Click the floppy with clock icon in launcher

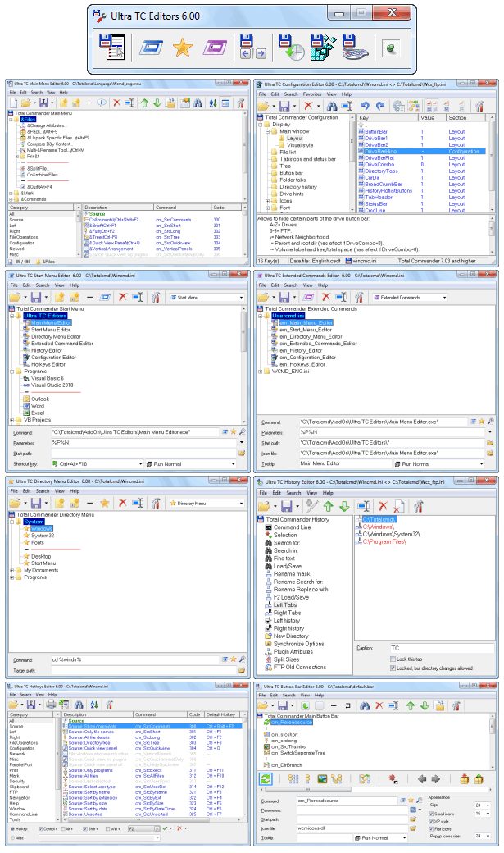tap(291, 47)
